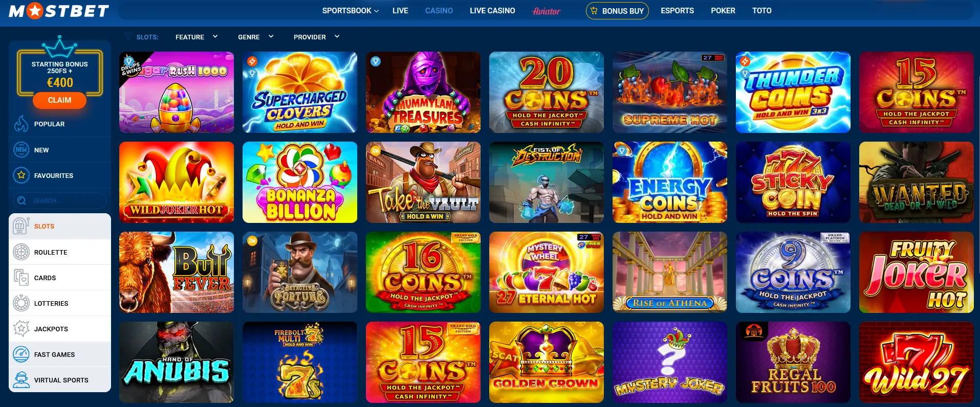Open the Cards icon in sidebar

[21, 278]
